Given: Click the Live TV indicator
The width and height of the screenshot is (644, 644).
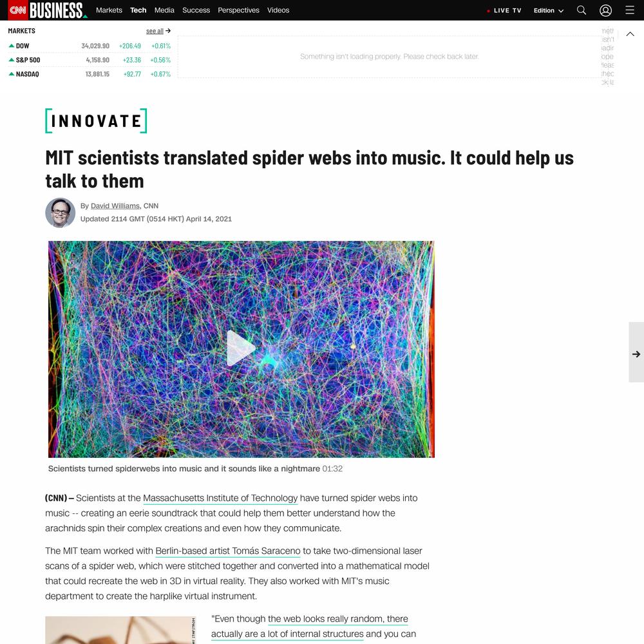Looking at the screenshot, I should (x=504, y=11).
